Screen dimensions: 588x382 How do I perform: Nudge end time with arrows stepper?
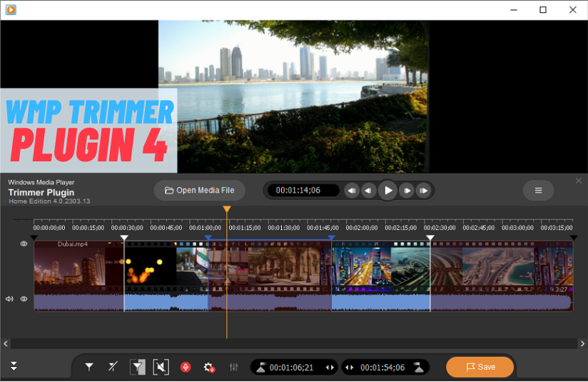pyautogui.click(x=349, y=368)
